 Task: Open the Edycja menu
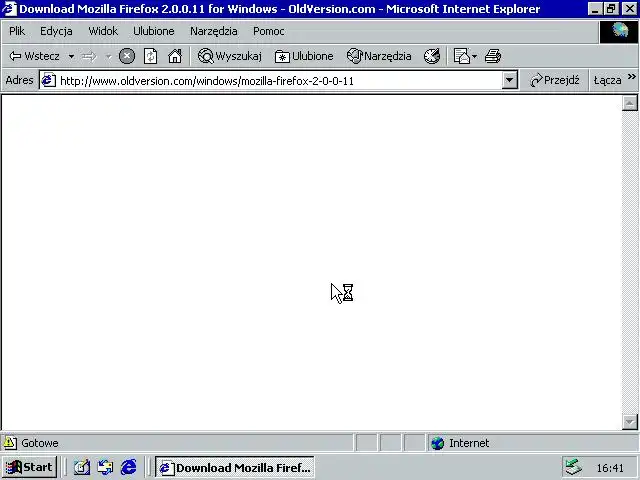[x=56, y=31]
